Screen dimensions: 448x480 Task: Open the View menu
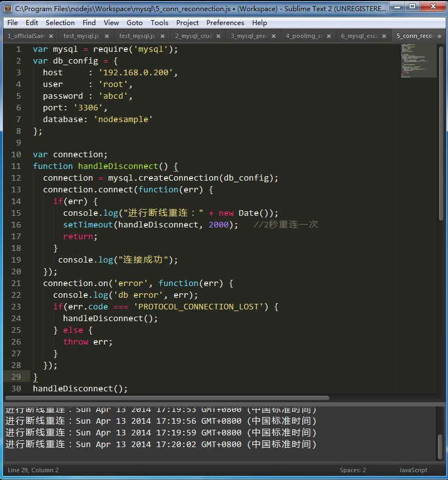pos(111,23)
